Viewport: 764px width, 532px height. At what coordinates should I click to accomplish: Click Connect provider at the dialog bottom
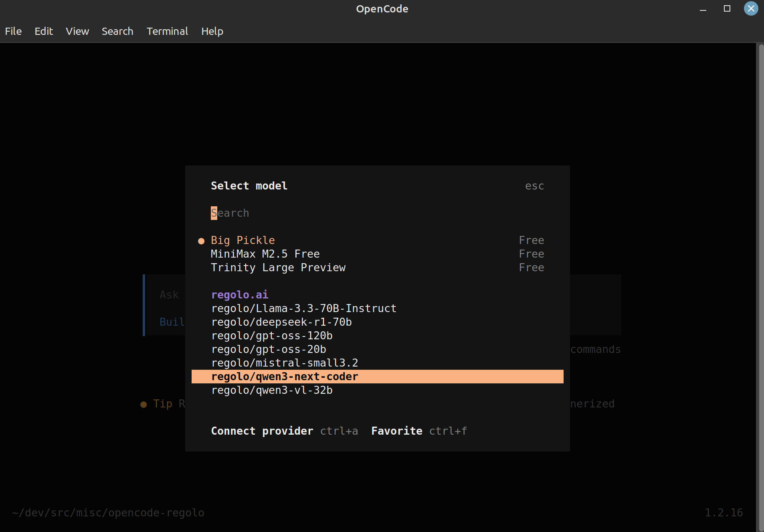[x=262, y=431]
